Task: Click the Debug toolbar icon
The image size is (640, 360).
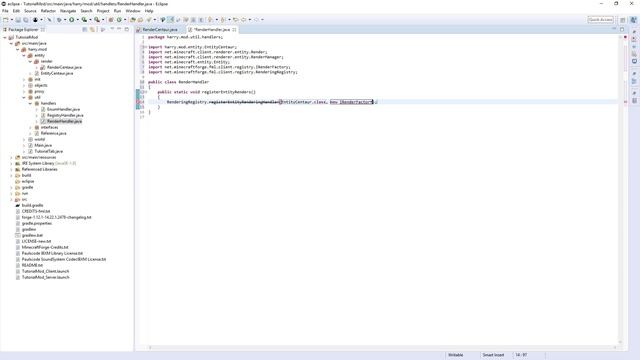Action: coord(59,20)
